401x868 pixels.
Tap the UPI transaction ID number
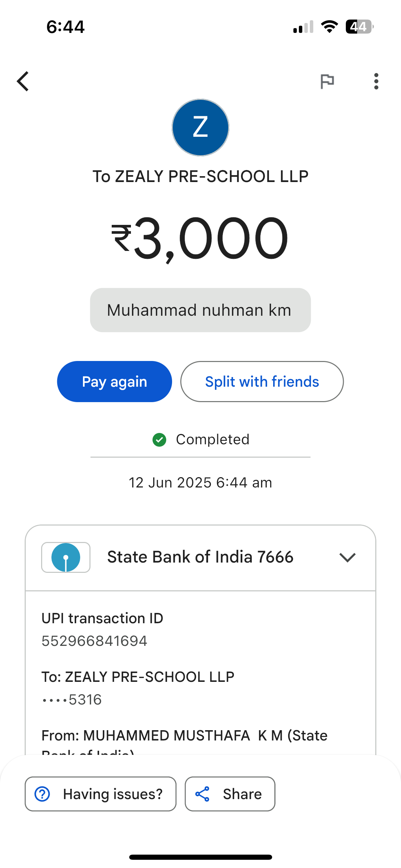point(94,641)
